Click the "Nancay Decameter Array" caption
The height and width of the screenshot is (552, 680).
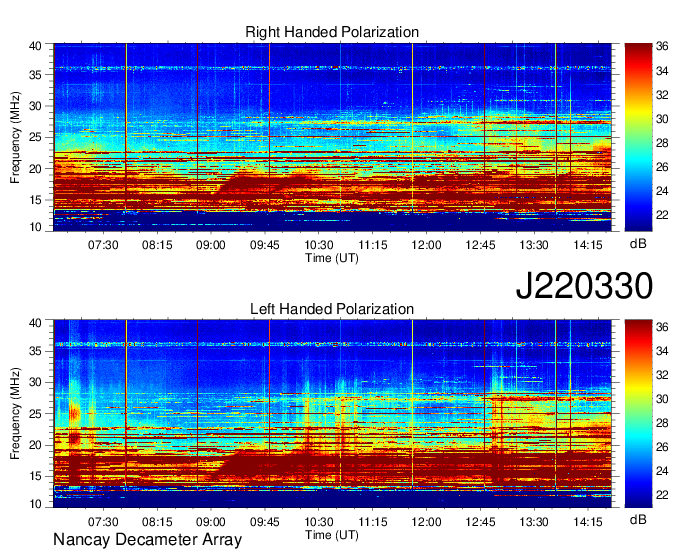click(x=147, y=540)
